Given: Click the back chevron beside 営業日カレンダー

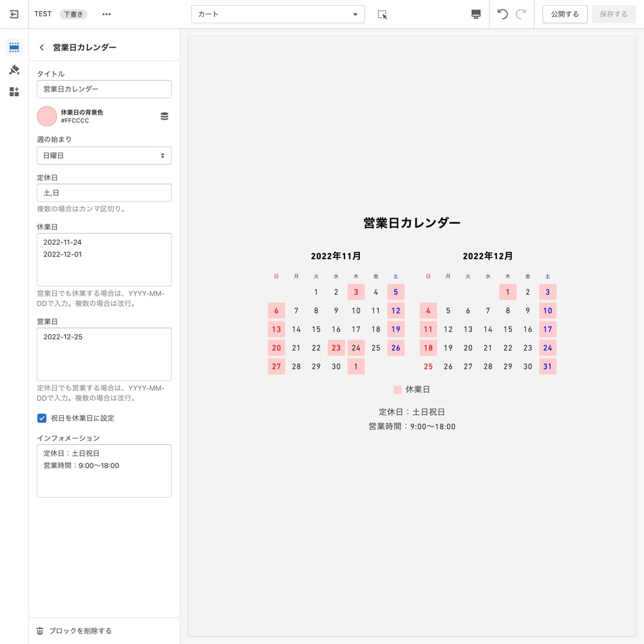Looking at the screenshot, I should coord(41,47).
